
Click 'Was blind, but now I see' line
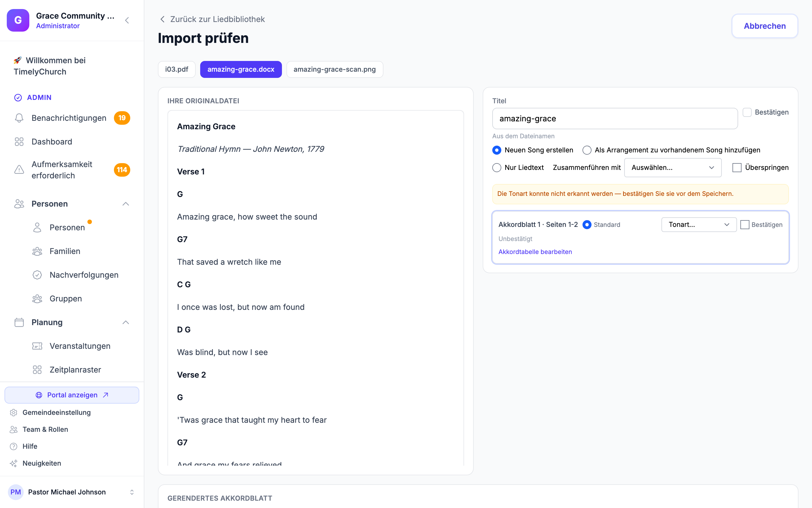222,352
